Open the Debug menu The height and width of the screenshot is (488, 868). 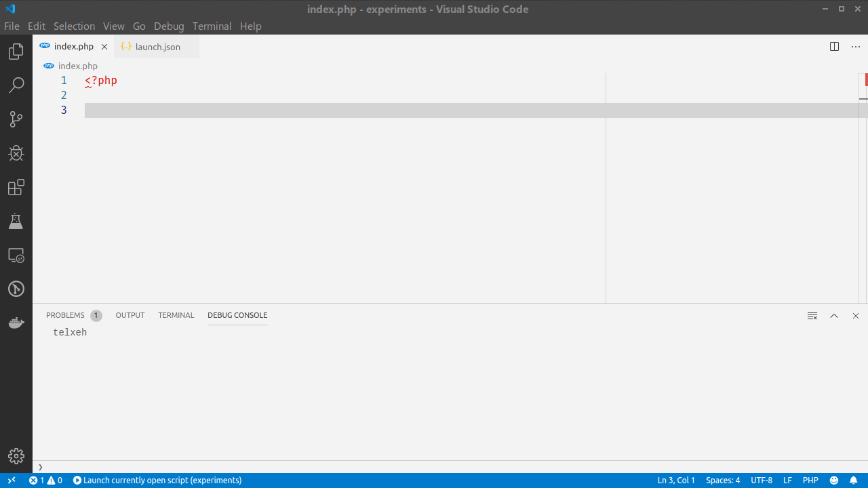[169, 26]
